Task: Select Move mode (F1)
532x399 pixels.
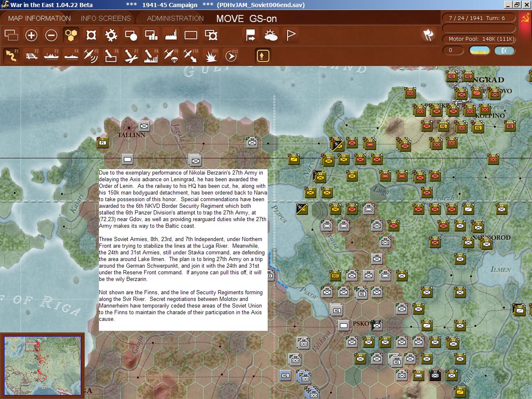Action: click(11, 55)
